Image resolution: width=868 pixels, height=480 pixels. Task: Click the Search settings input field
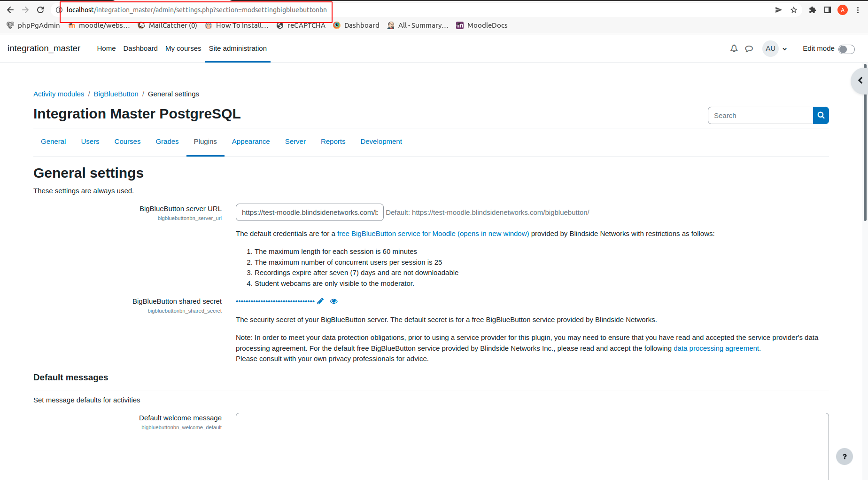tap(760, 116)
